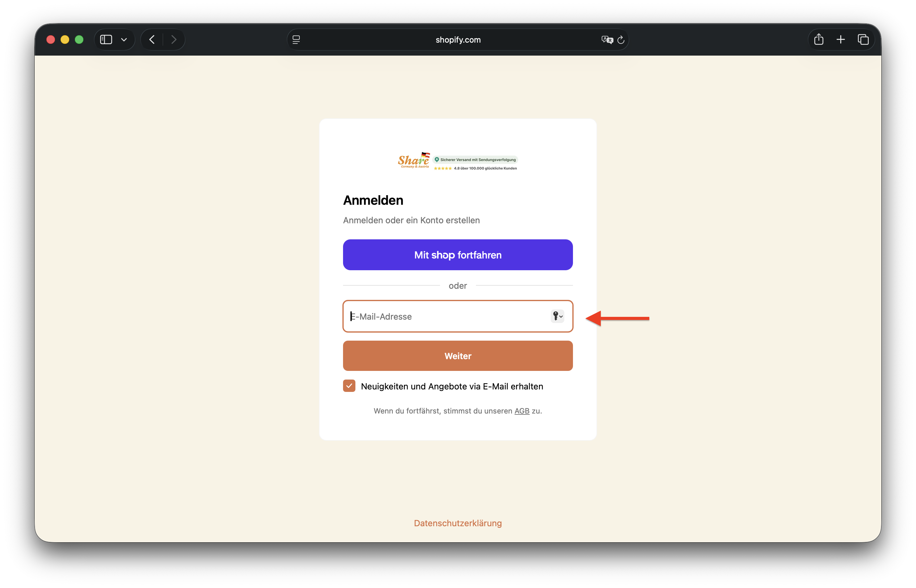Viewport: 916px width, 588px height.
Task: Click the Safari sidebar toggle icon
Action: click(106, 40)
